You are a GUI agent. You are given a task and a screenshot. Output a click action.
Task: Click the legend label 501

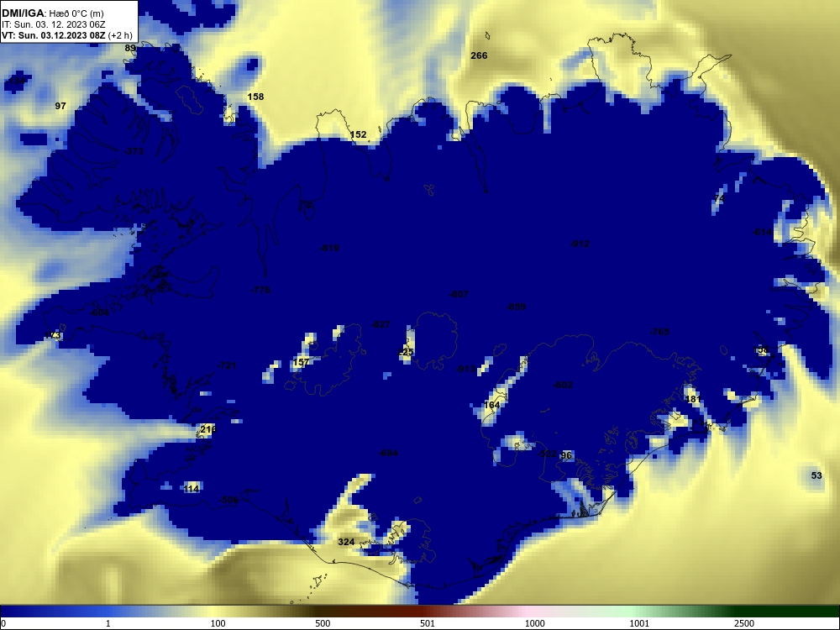point(428,623)
